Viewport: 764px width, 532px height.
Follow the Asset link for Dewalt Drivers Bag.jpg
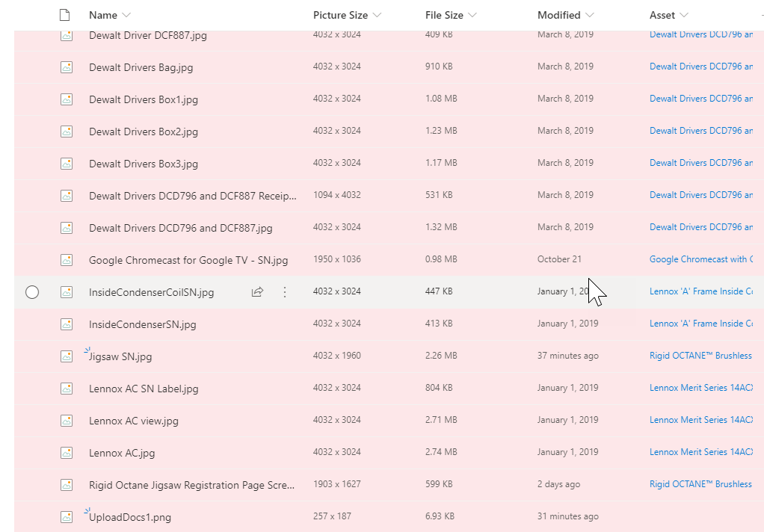(700, 66)
